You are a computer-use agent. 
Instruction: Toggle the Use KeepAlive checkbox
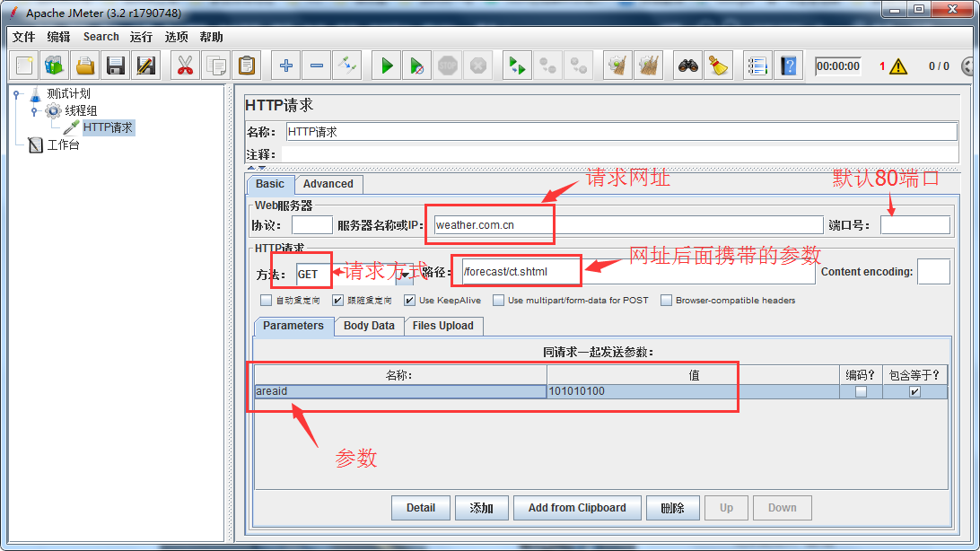tap(409, 301)
